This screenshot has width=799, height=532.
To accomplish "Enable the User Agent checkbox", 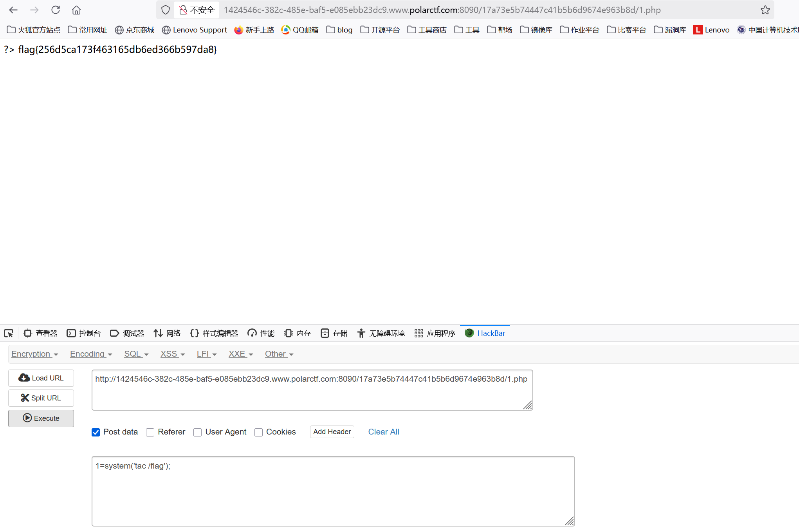I will [198, 432].
